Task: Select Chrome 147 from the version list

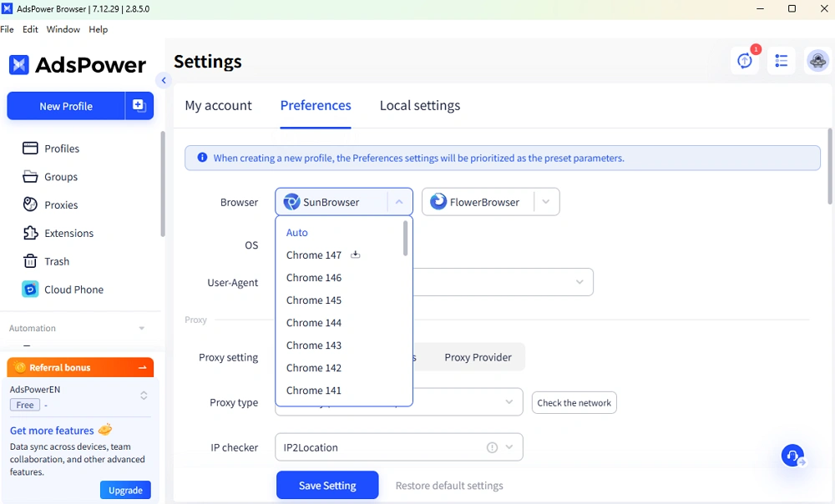Action: [313, 255]
